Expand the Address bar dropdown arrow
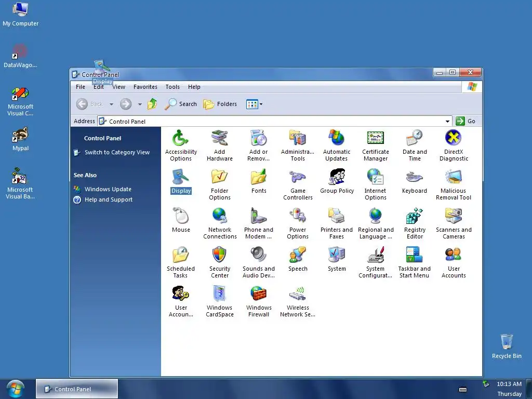 click(447, 122)
